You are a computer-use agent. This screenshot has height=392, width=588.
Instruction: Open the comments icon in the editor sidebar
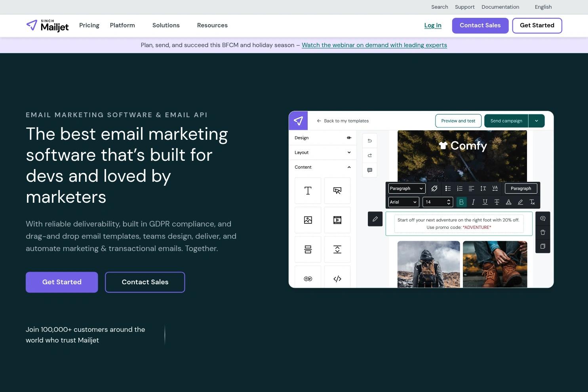369,170
